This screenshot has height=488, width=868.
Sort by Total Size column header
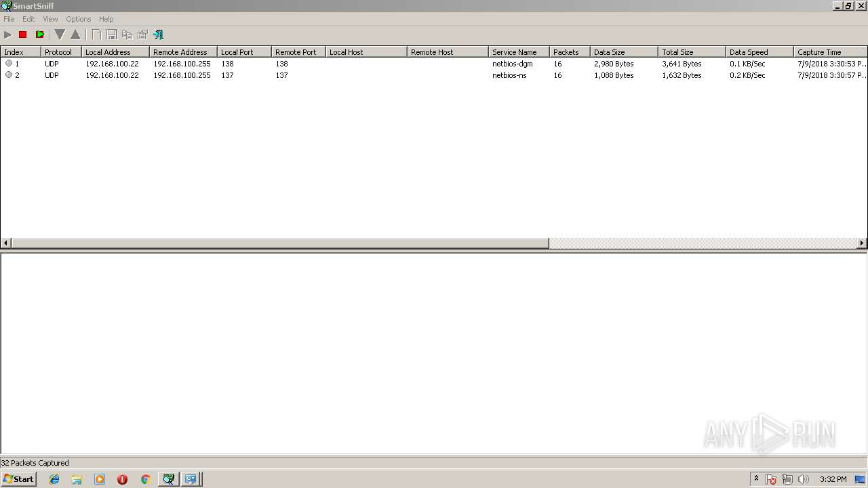(692, 52)
